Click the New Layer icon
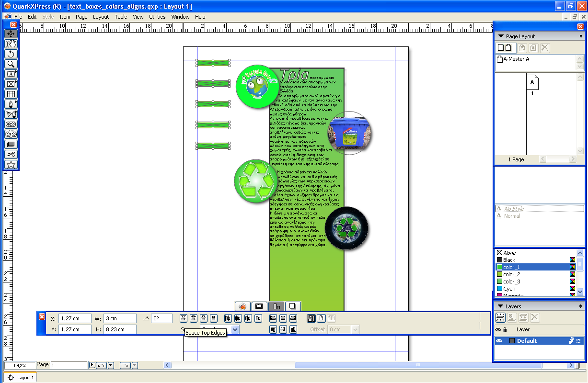This screenshot has width=588, height=383. (x=500, y=317)
